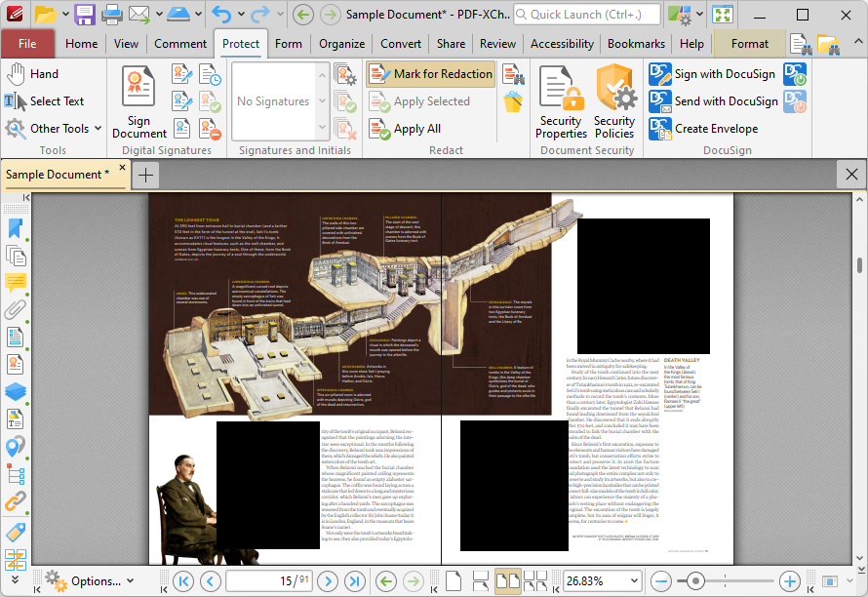
Task: Redo the last undone action
Action: pyautogui.click(x=260, y=15)
